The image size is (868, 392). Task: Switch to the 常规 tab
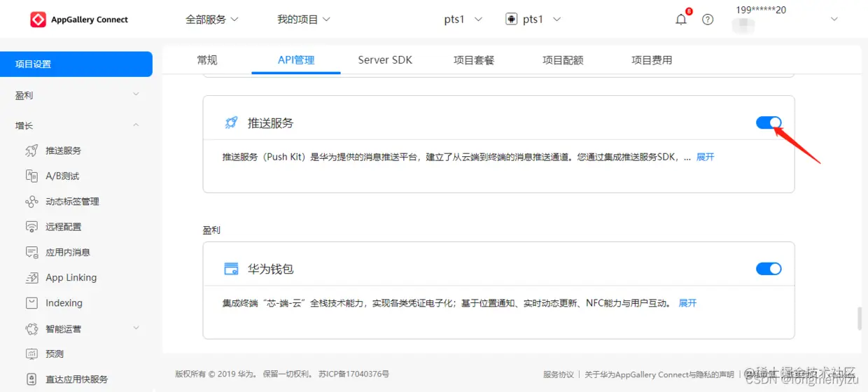click(207, 60)
